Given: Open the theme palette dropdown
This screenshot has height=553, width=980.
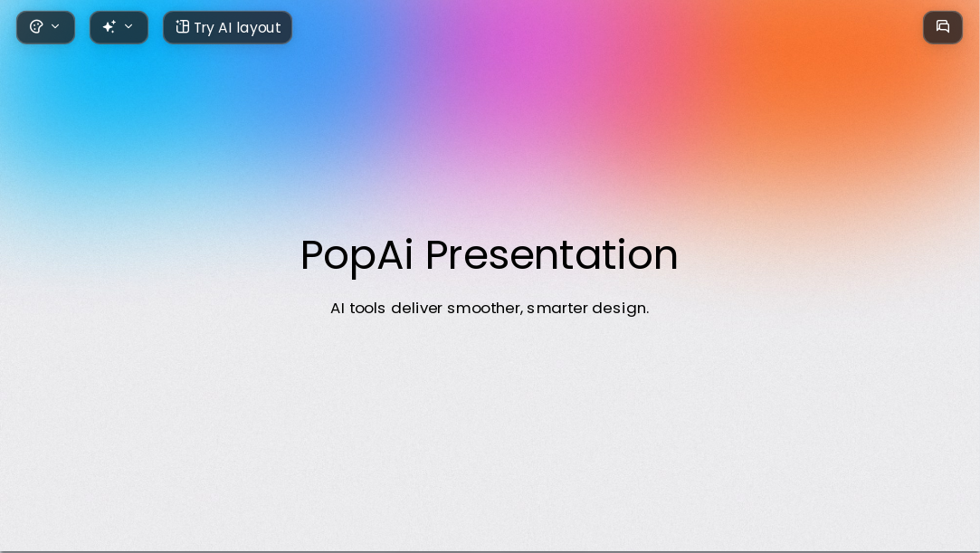Looking at the screenshot, I should pyautogui.click(x=45, y=27).
